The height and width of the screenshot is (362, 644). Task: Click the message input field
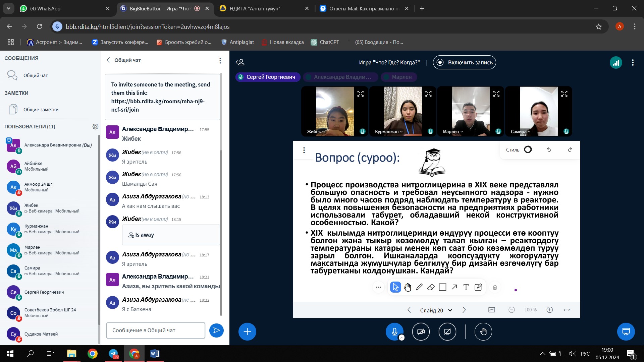[x=156, y=330]
